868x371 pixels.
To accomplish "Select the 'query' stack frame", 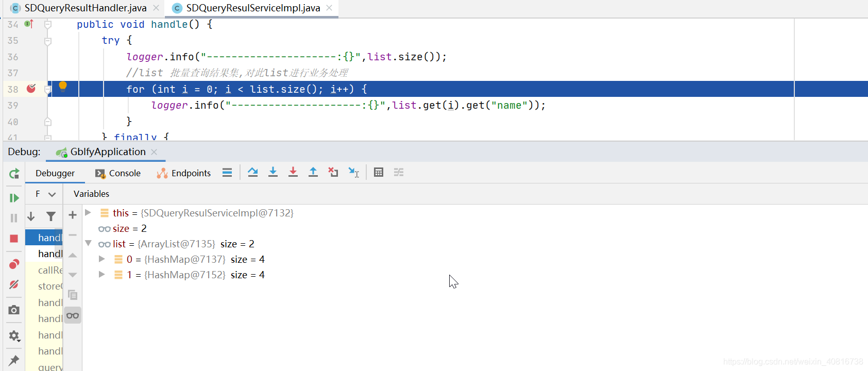I will (x=44, y=366).
